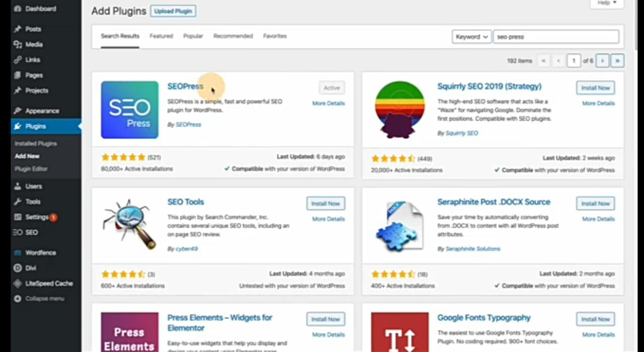Jump to last results page arrow
This screenshot has height=352, width=644.
tap(617, 61)
